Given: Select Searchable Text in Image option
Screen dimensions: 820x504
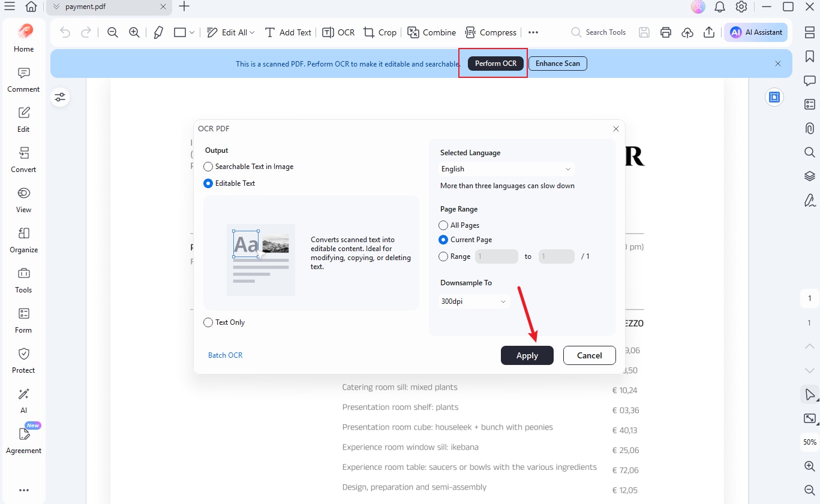Looking at the screenshot, I should (x=249, y=167).
